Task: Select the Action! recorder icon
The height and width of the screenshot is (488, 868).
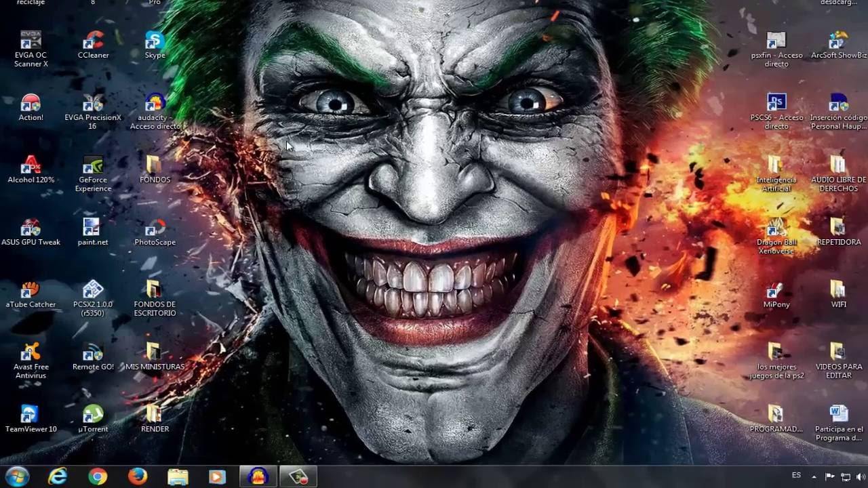Action: tap(31, 107)
